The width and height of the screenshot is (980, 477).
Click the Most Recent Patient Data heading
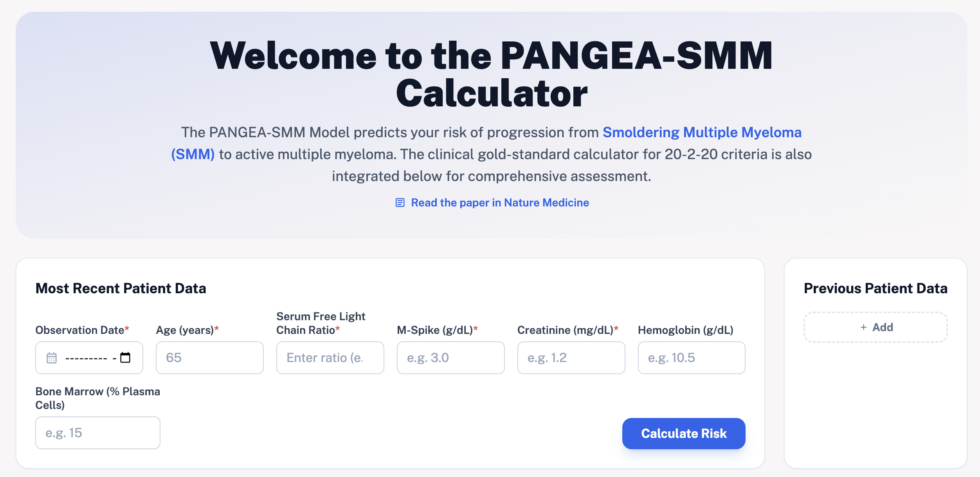(121, 289)
